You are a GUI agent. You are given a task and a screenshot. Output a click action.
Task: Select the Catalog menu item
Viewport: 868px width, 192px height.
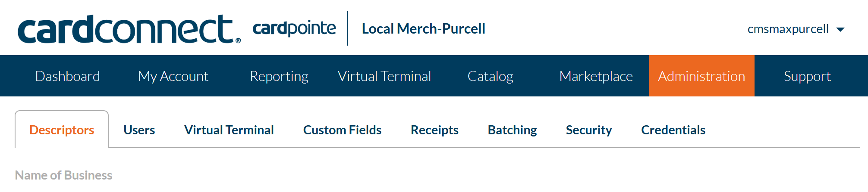click(490, 76)
